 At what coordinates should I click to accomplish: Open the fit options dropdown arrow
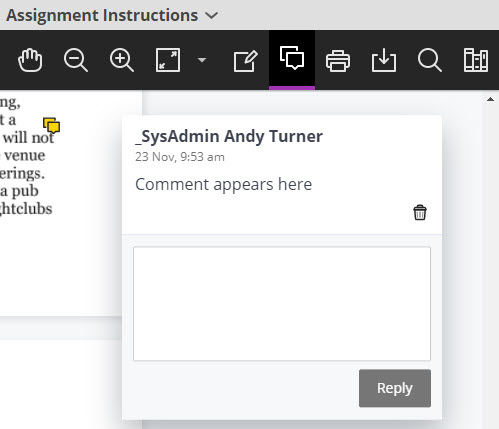pyautogui.click(x=202, y=60)
